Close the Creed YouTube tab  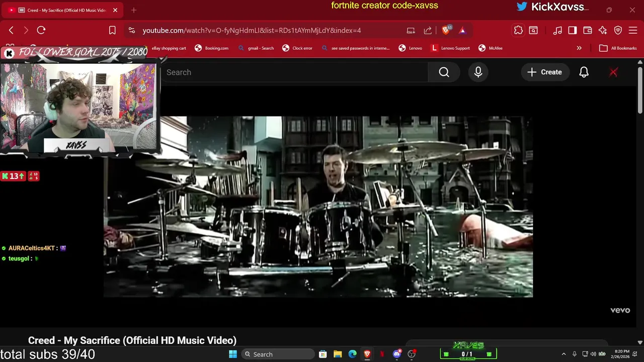click(x=115, y=10)
